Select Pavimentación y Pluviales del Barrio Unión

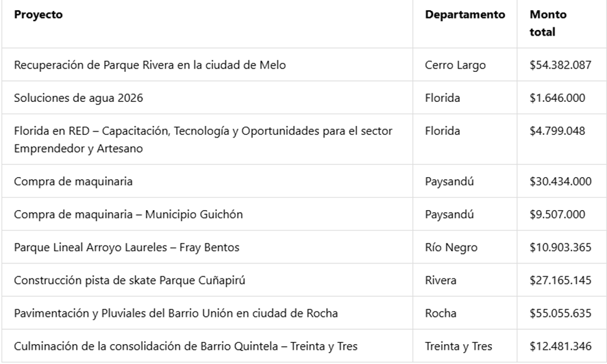coord(175,313)
